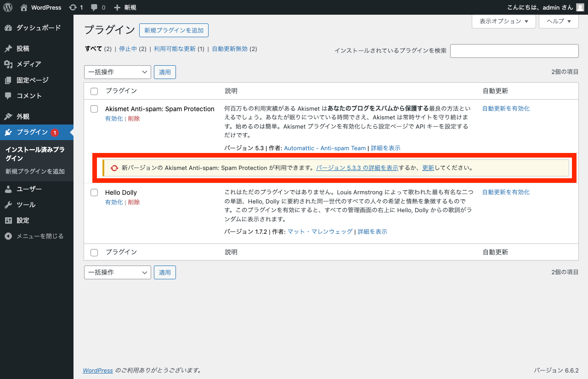
Task: Click the プラグイン column header at top
Action: [x=121, y=91]
